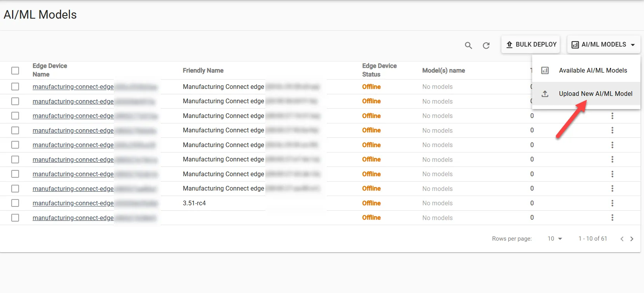This screenshot has width=644, height=293.
Task: Open the three-dot menu in the third row
Action: tap(612, 116)
